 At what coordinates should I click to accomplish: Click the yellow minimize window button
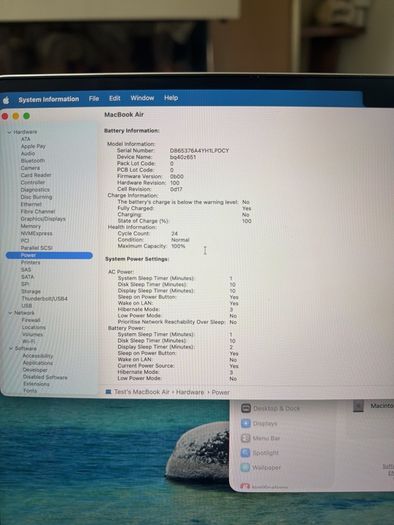click(16, 116)
